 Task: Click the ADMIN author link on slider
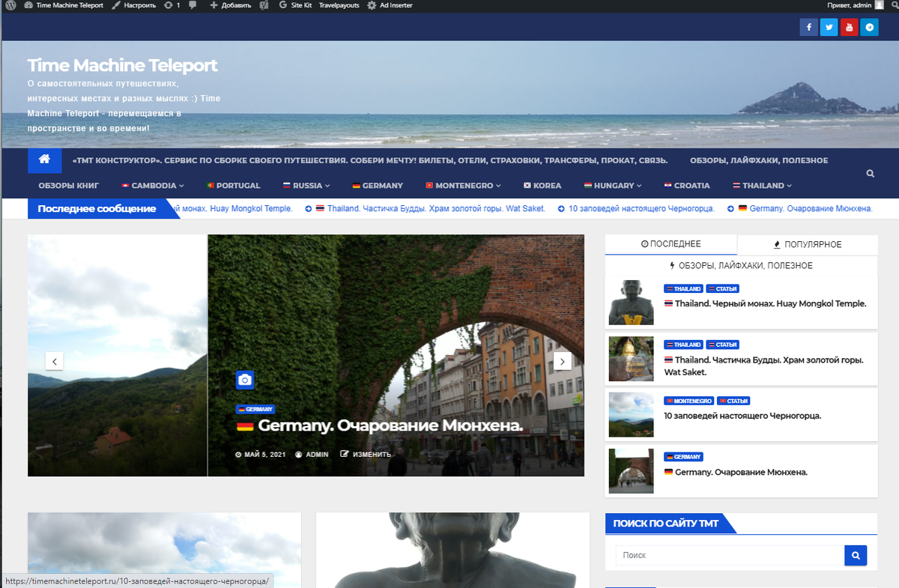pyautogui.click(x=312, y=454)
